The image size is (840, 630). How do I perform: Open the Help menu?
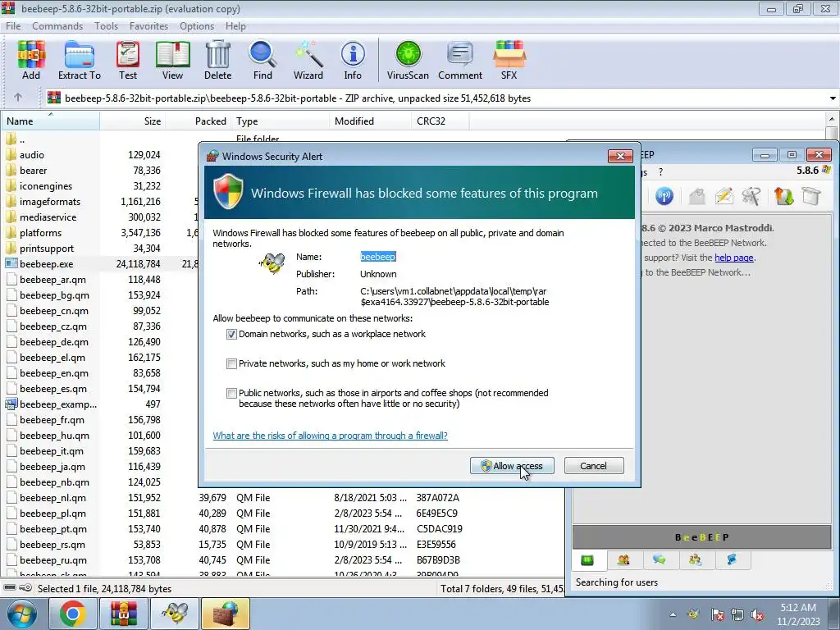[235, 25]
